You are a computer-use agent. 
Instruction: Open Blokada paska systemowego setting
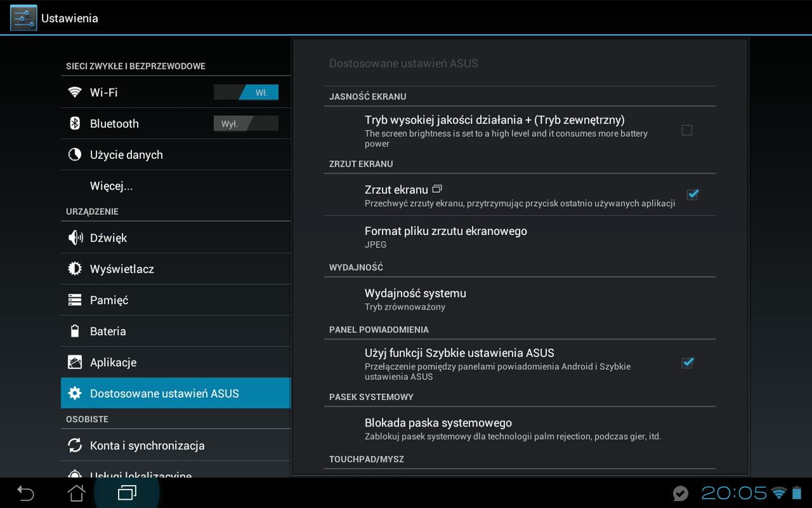pos(438,429)
